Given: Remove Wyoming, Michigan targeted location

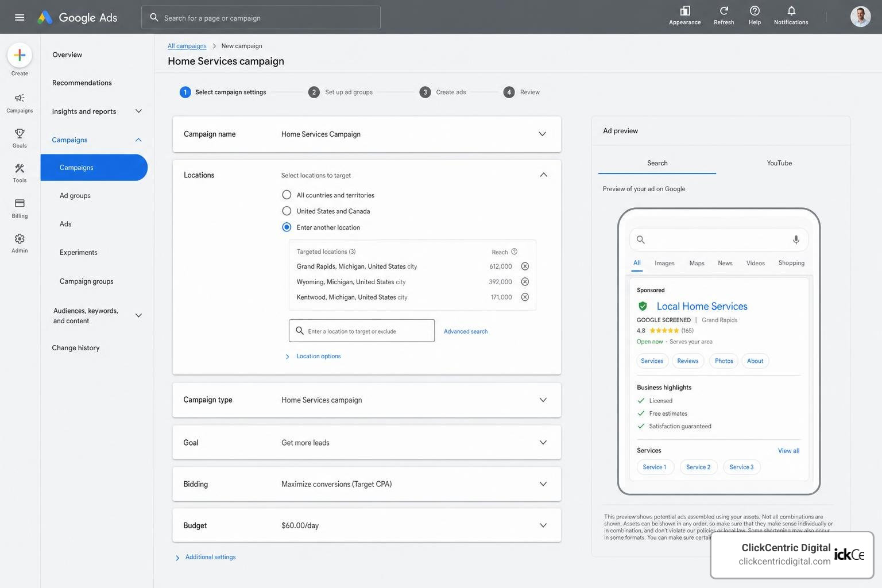Looking at the screenshot, I should pos(525,282).
